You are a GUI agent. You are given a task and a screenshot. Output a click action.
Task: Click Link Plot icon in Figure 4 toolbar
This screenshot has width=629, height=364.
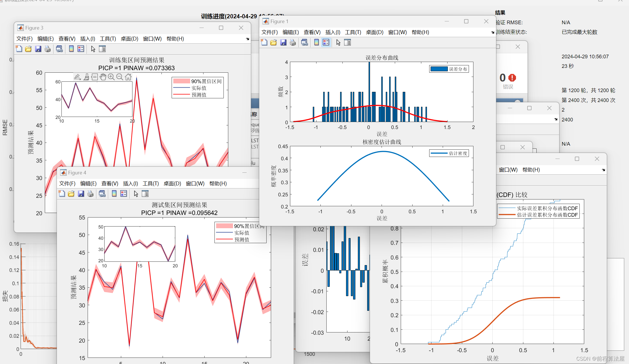102,194
